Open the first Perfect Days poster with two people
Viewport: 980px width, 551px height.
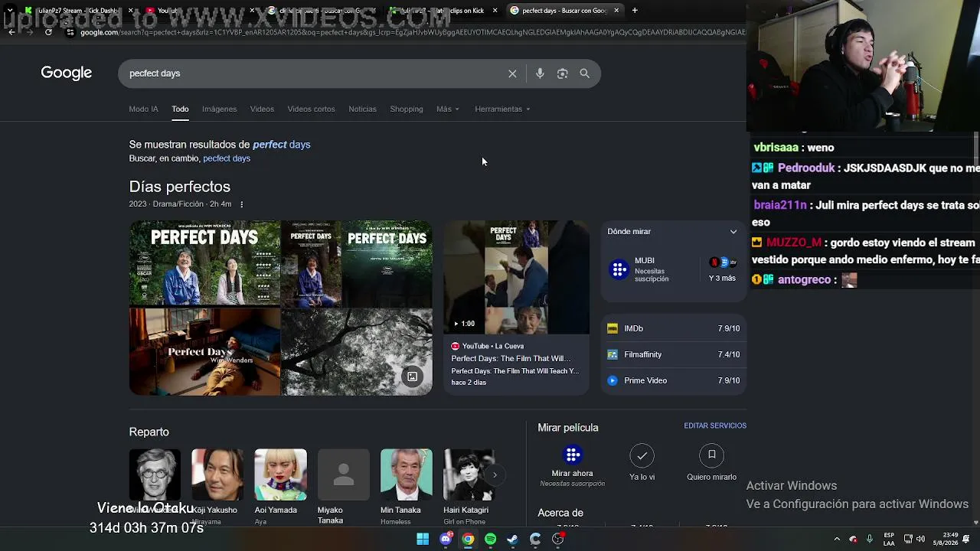tap(204, 263)
